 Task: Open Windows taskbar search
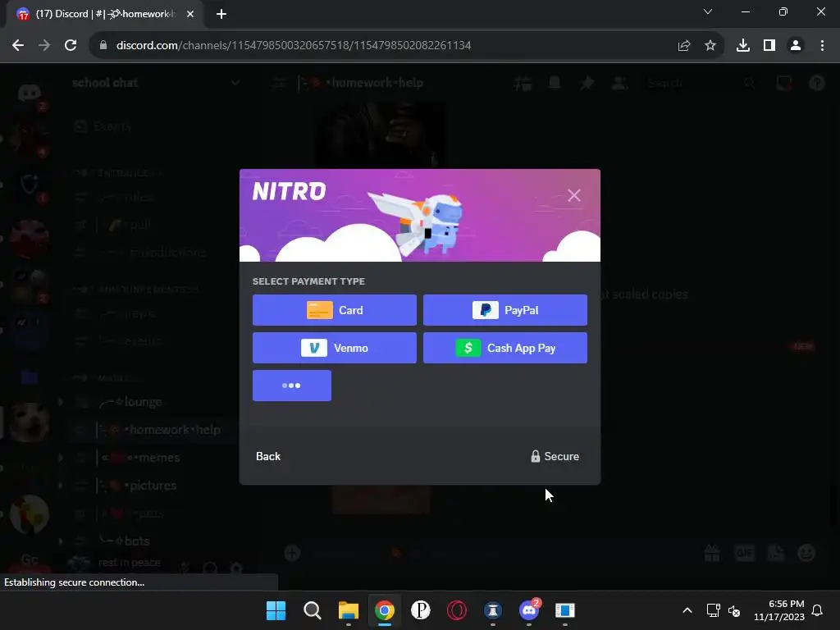[313, 610]
